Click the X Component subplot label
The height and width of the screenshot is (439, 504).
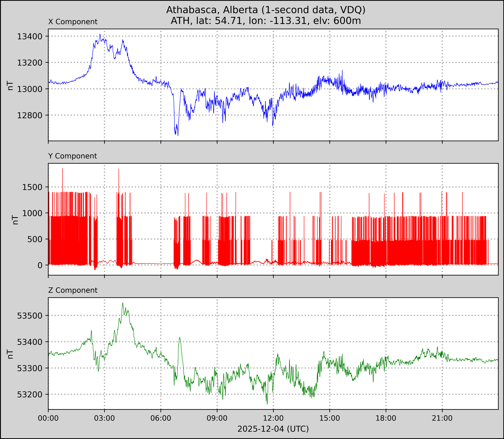[73, 22]
